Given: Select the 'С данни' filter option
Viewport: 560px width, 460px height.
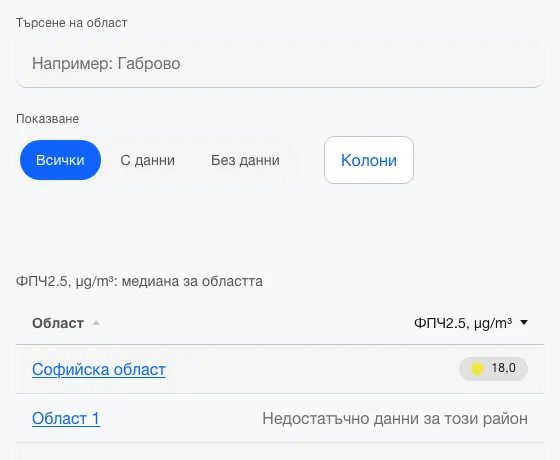Looking at the screenshot, I should (x=148, y=160).
